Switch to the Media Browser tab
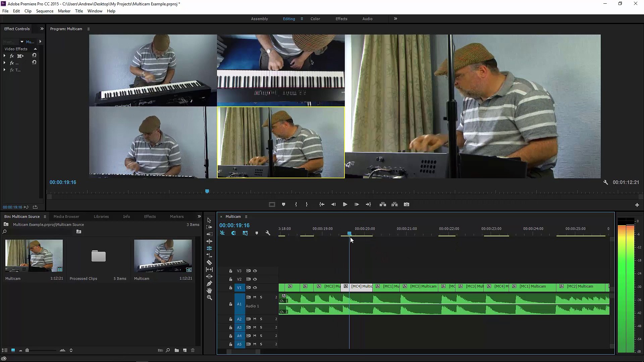This screenshot has height=362, width=644. (x=66, y=217)
